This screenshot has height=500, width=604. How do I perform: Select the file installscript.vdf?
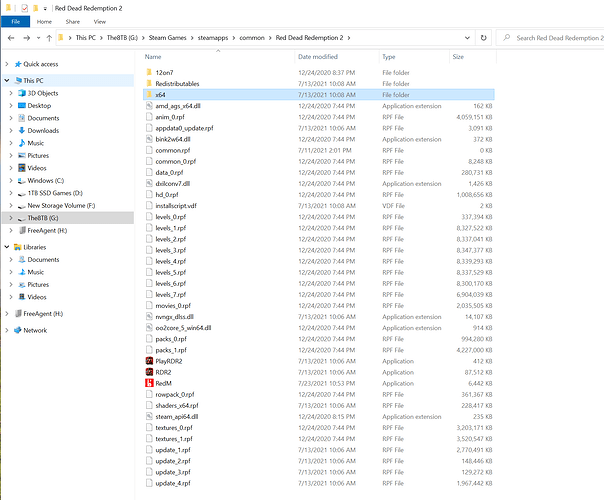pyautogui.click(x=176, y=206)
